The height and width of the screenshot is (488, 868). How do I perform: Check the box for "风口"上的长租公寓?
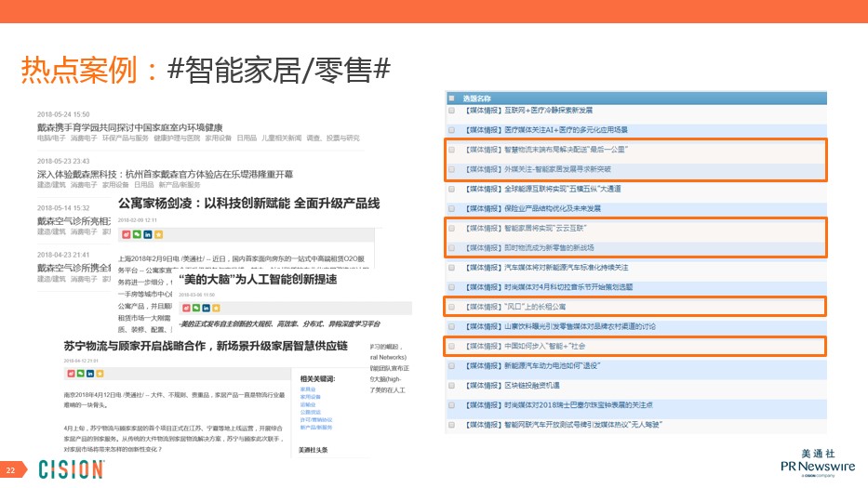coord(452,307)
